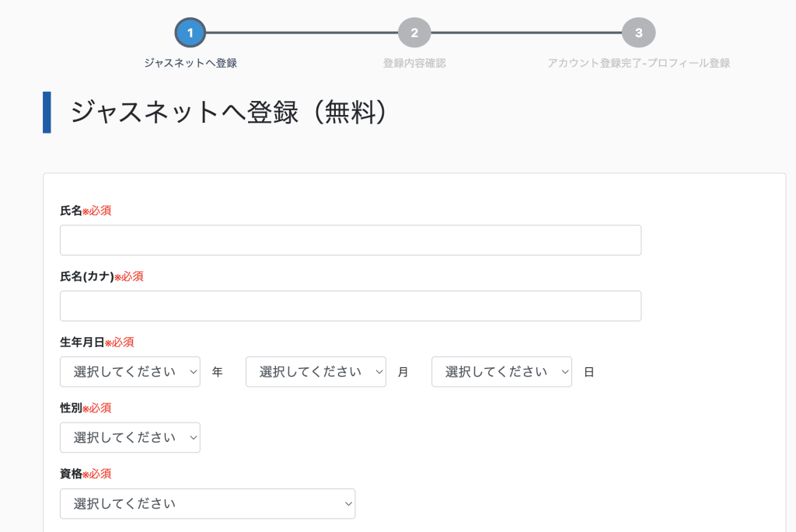This screenshot has width=796, height=532.
Task: Focus the 氏名 text input field
Action: pyautogui.click(x=350, y=240)
